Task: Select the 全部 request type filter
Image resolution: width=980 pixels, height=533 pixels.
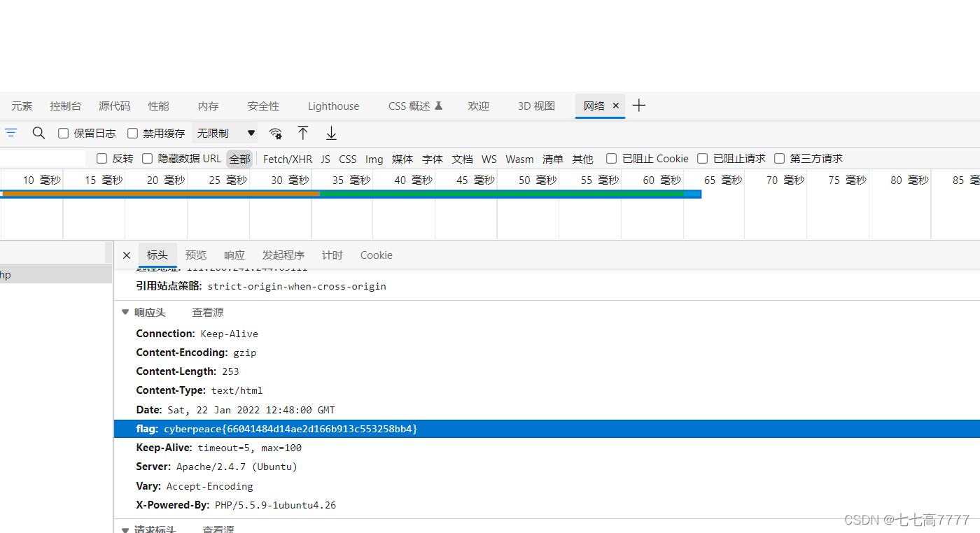Action: pyautogui.click(x=239, y=159)
